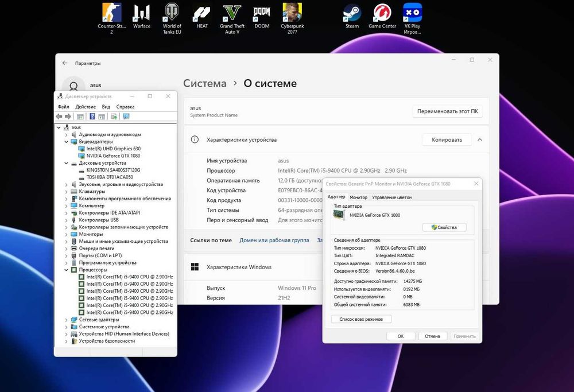Screen dimensions: 574x392
Task: Click the back arrow in the Параметры window
Action: tap(65, 63)
